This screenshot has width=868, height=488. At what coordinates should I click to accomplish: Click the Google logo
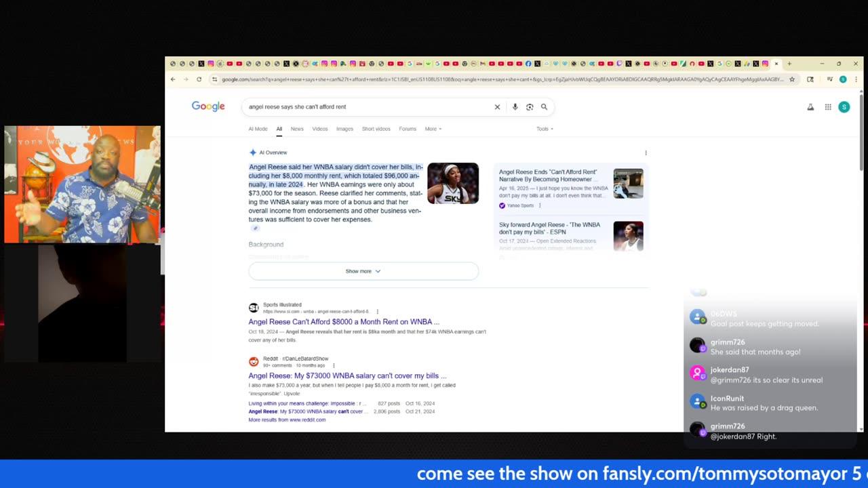tap(208, 106)
